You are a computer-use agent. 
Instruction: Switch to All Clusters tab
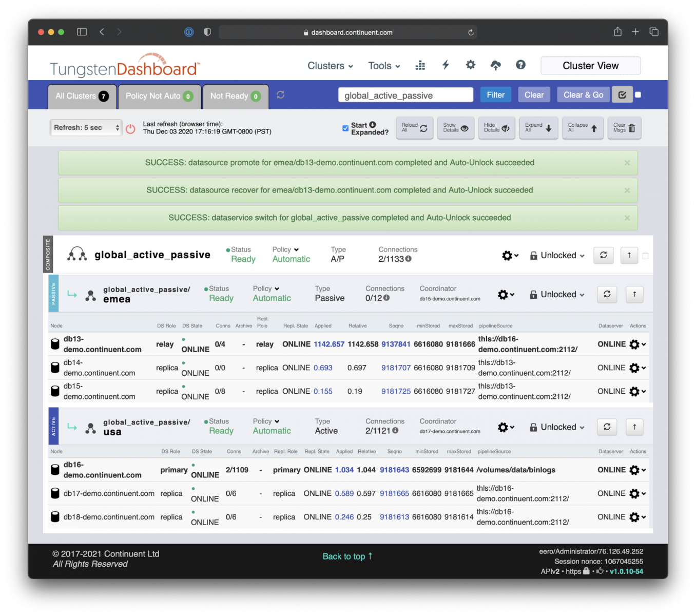tap(82, 96)
